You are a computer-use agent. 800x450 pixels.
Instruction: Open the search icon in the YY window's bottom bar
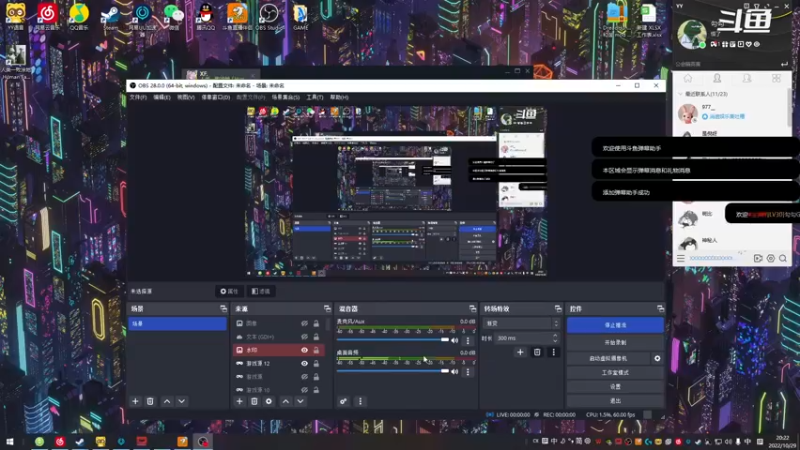point(783,259)
